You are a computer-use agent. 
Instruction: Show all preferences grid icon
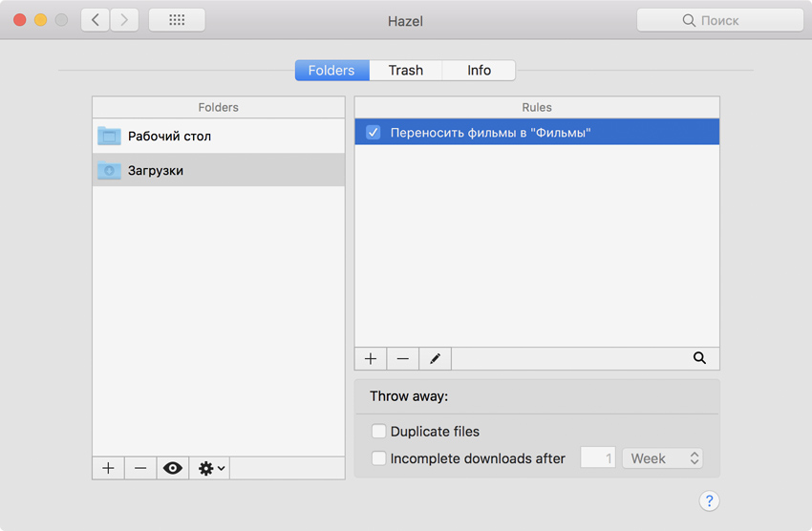pos(177,20)
